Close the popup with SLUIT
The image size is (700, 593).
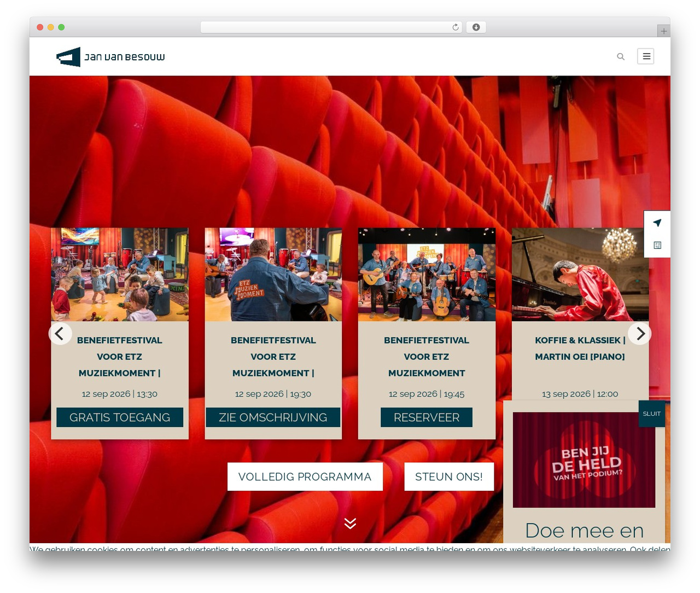[x=652, y=414]
